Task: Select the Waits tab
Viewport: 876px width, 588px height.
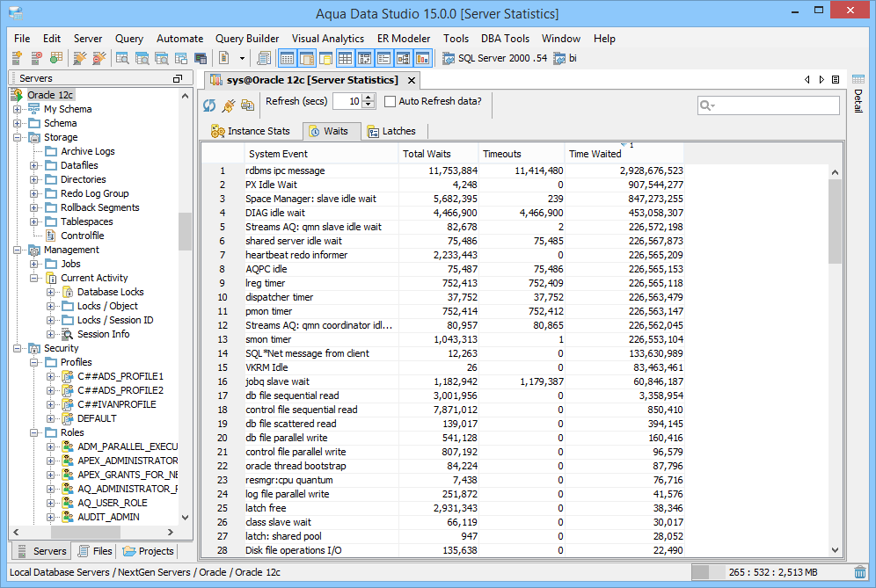Action: (330, 131)
